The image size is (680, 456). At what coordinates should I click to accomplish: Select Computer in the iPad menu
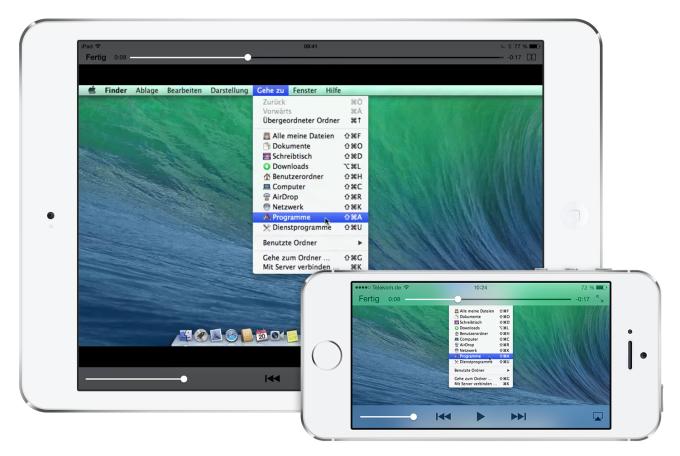coord(311,187)
